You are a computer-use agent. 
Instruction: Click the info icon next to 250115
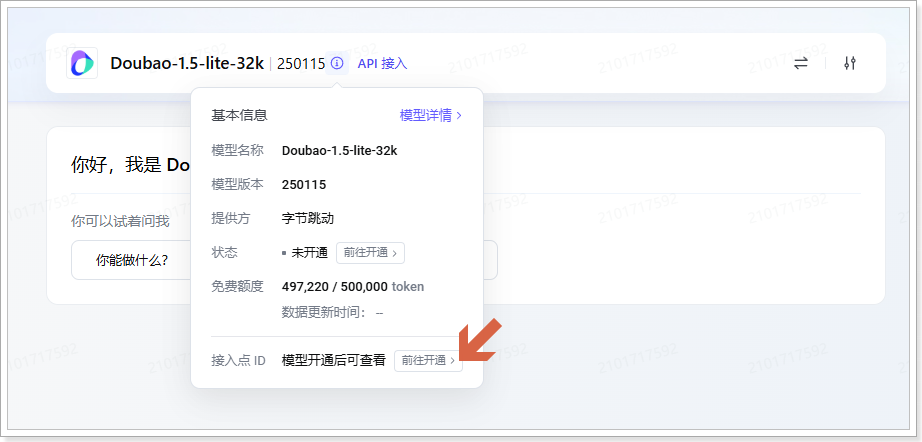click(x=337, y=63)
